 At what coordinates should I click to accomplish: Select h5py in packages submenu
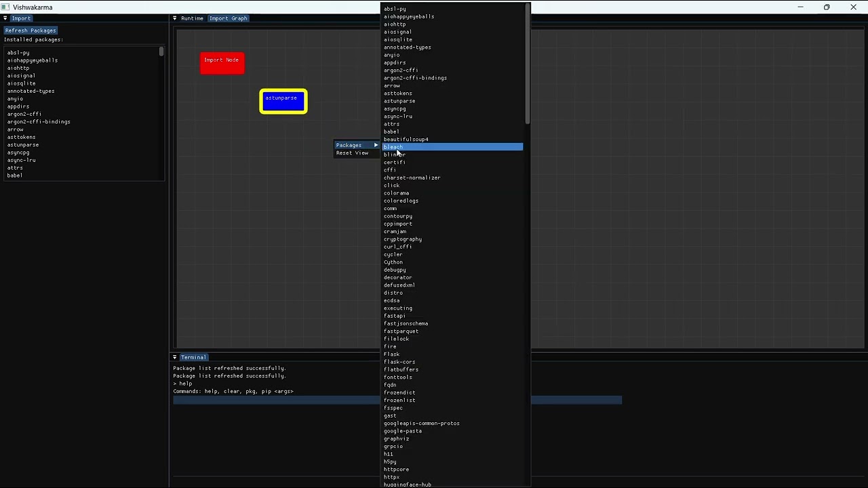452,462
